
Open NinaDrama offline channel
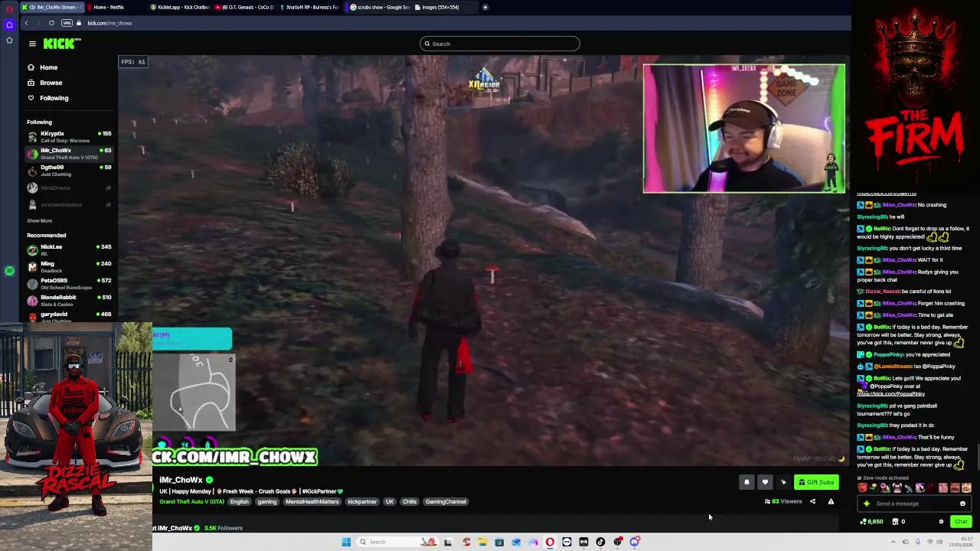(x=69, y=187)
